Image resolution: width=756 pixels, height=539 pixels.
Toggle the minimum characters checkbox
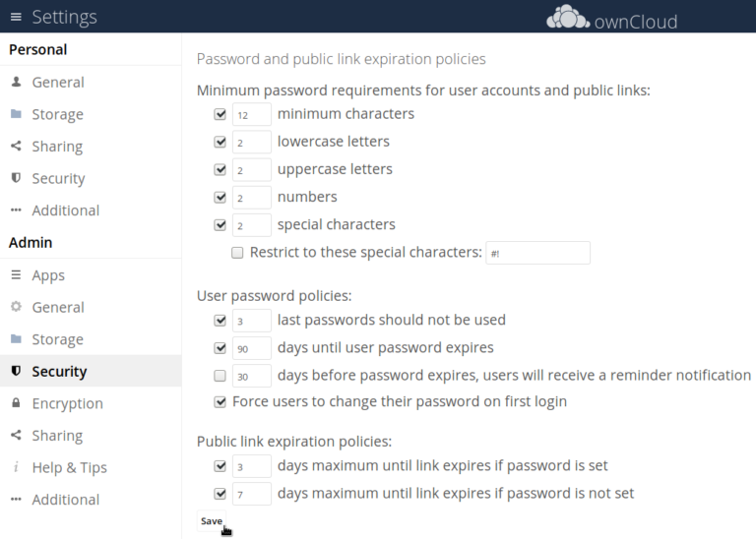[220, 114]
